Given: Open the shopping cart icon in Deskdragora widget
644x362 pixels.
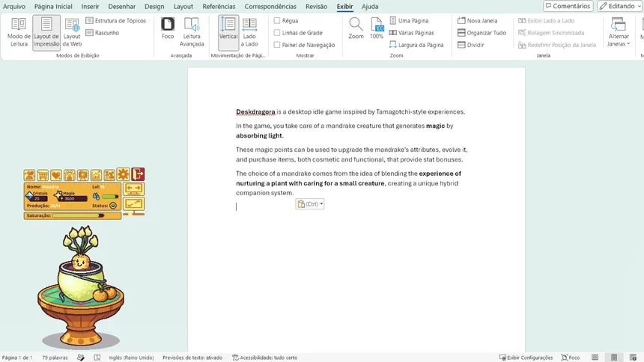Looking at the screenshot, I should point(43,175).
